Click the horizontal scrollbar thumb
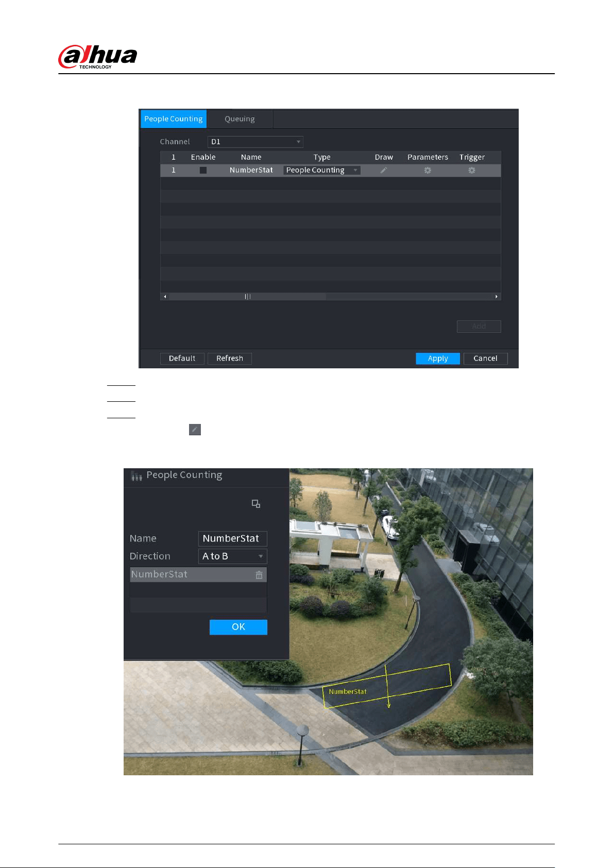614x868 pixels. pos(248,297)
